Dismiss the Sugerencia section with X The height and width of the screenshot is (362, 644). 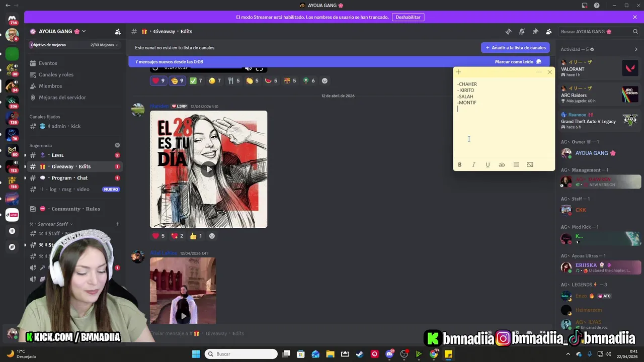tap(117, 145)
